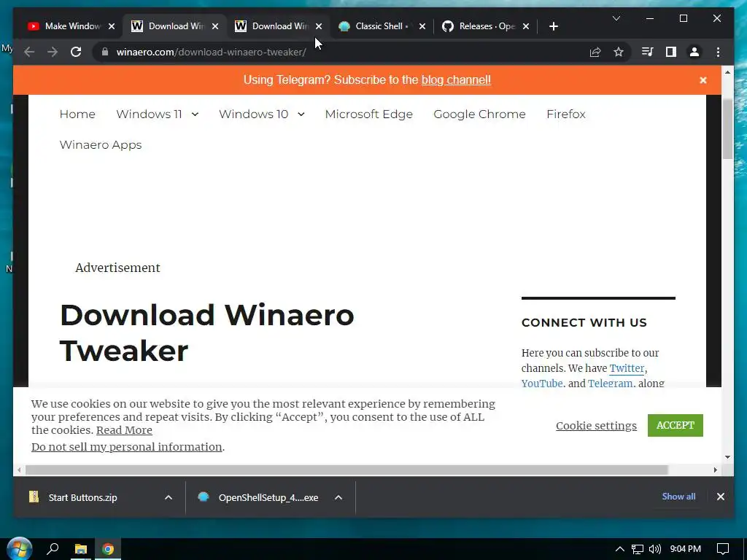Open Winaero Apps menu item
The width and height of the screenshot is (747, 560).
101,145
